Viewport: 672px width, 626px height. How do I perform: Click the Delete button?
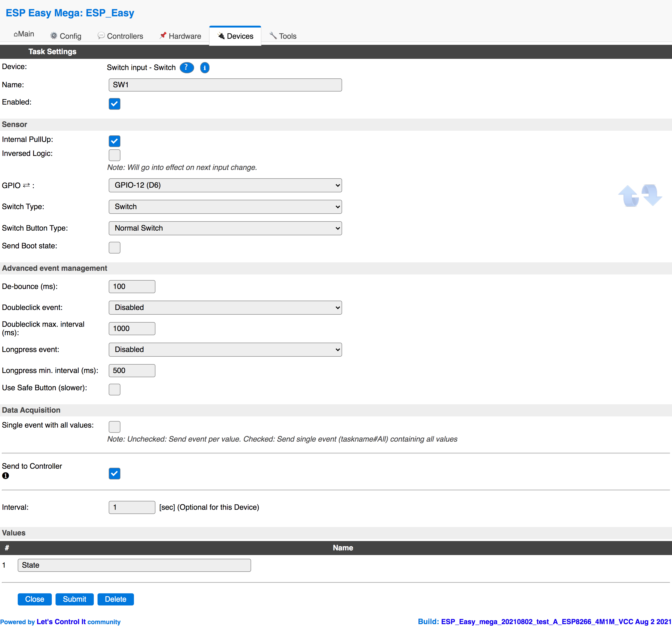(115, 599)
